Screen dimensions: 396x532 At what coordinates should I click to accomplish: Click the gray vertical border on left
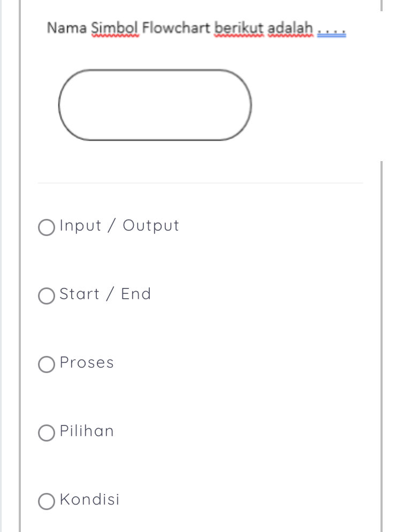[x=20, y=268]
